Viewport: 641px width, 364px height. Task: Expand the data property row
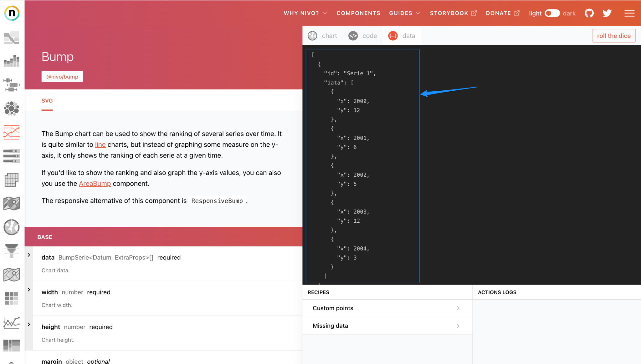point(29,257)
